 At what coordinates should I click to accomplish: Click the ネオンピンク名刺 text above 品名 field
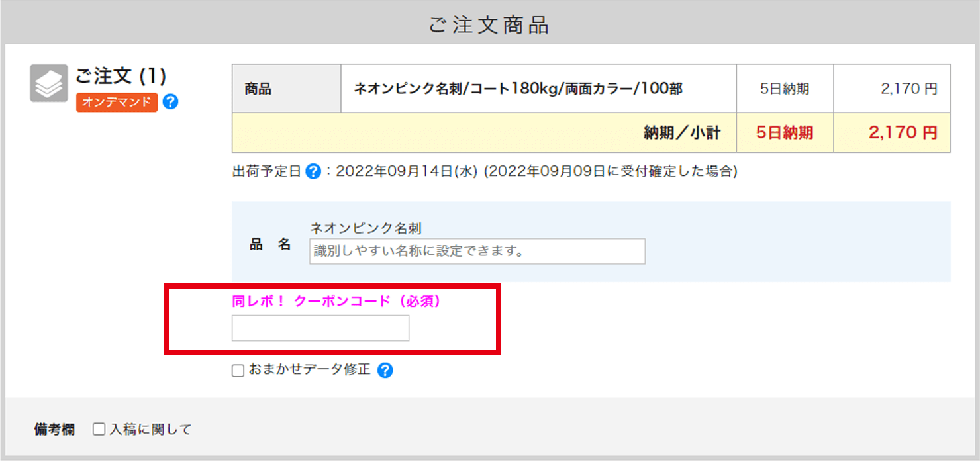(x=366, y=228)
